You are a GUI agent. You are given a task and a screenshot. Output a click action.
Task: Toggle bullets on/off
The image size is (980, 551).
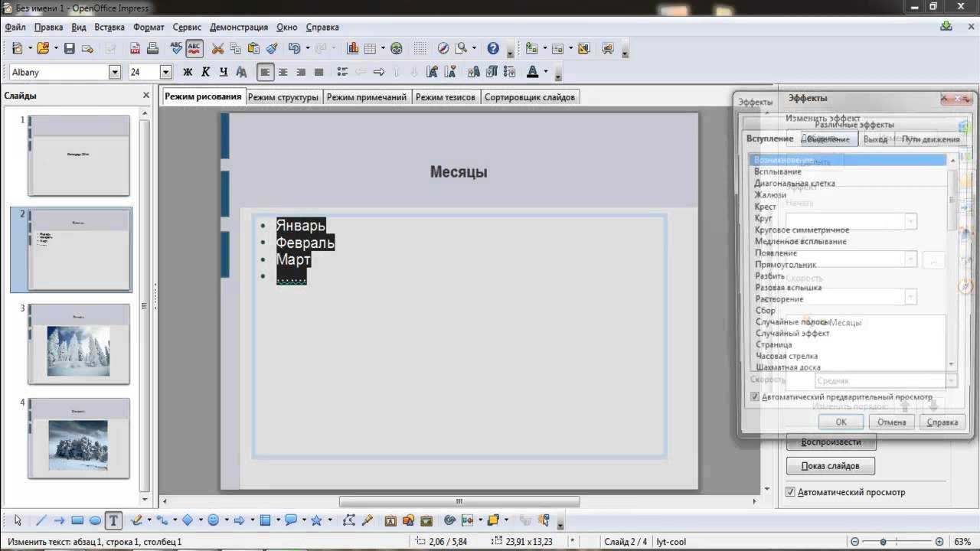342,72
